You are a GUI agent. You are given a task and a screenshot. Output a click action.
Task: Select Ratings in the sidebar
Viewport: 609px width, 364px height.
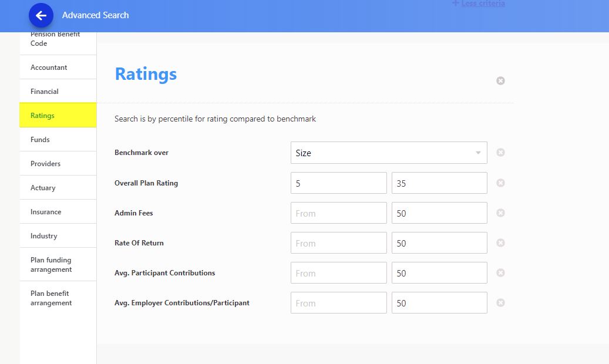(58, 116)
